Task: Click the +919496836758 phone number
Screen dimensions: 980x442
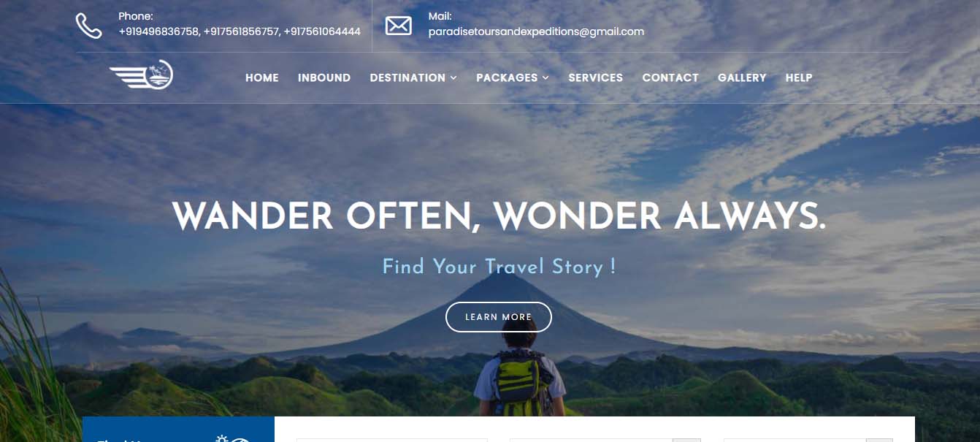Action: coord(158,31)
